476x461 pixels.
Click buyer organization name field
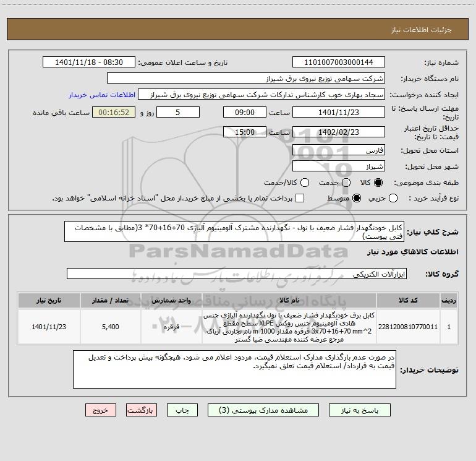point(246,79)
